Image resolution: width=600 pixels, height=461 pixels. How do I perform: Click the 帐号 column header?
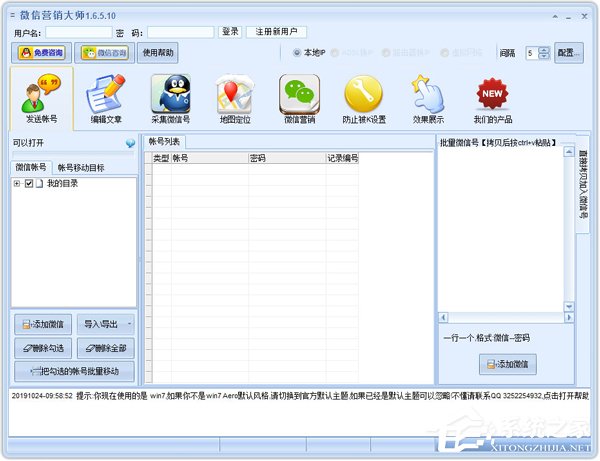(210, 158)
